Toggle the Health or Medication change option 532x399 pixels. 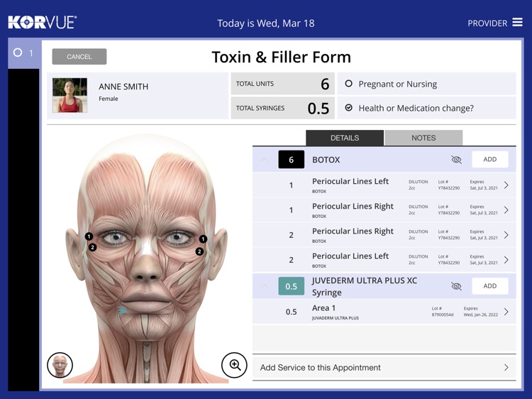pyautogui.click(x=348, y=108)
